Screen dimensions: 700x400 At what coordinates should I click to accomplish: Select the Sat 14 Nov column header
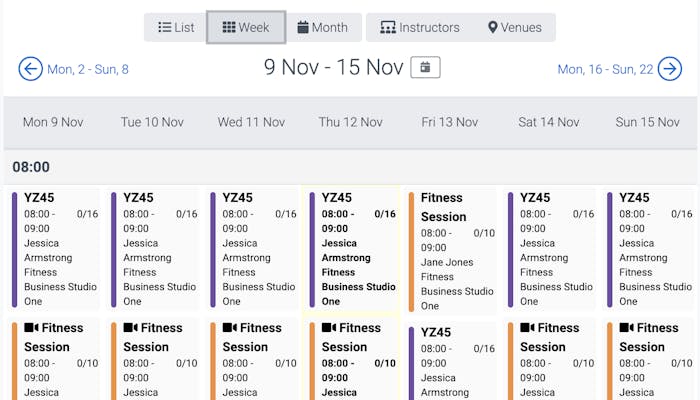pos(548,122)
